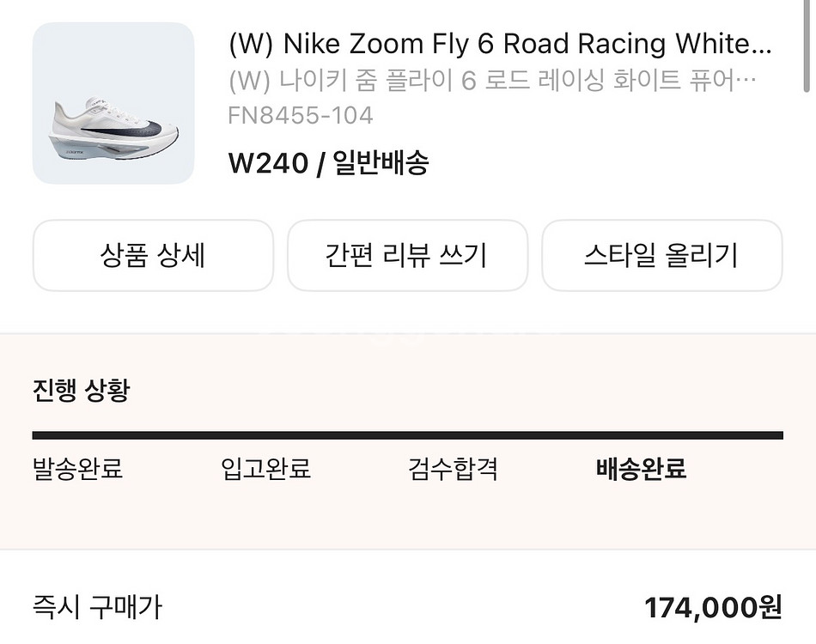The width and height of the screenshot is (816, 644).
Task: Select the 입고완료 progress step
Action: click(x=265, y=470)
